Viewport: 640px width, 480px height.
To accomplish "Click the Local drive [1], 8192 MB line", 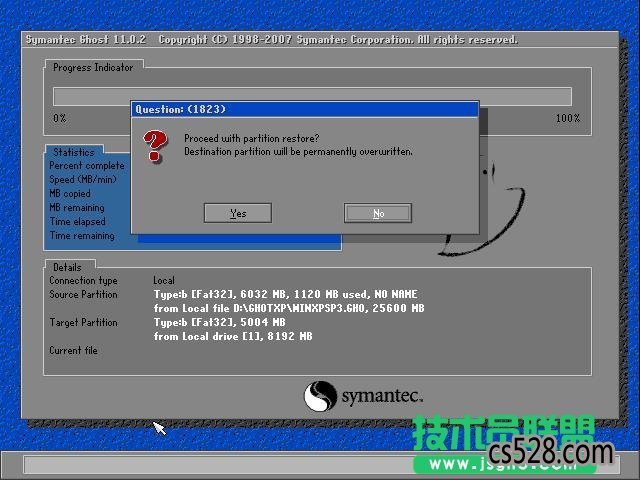I will coord(233,336).
